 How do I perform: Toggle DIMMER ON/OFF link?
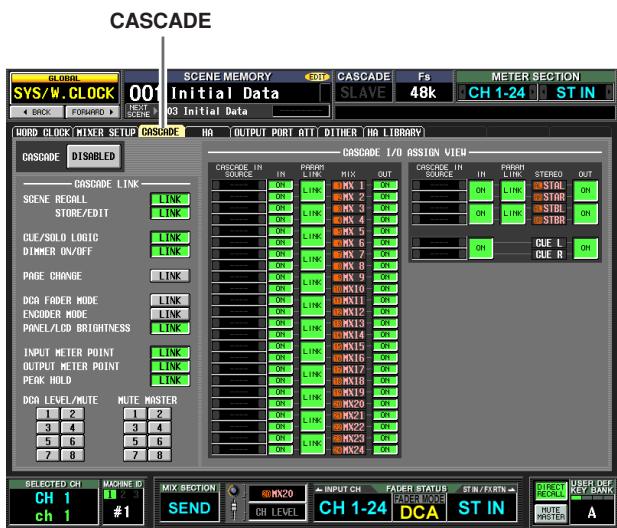pos(170,251)
